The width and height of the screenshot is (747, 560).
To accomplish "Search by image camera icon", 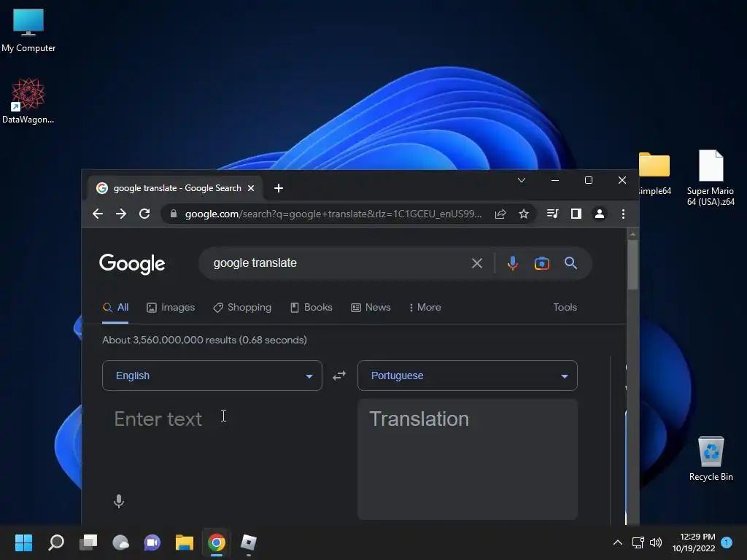I will tap(542, 263).
